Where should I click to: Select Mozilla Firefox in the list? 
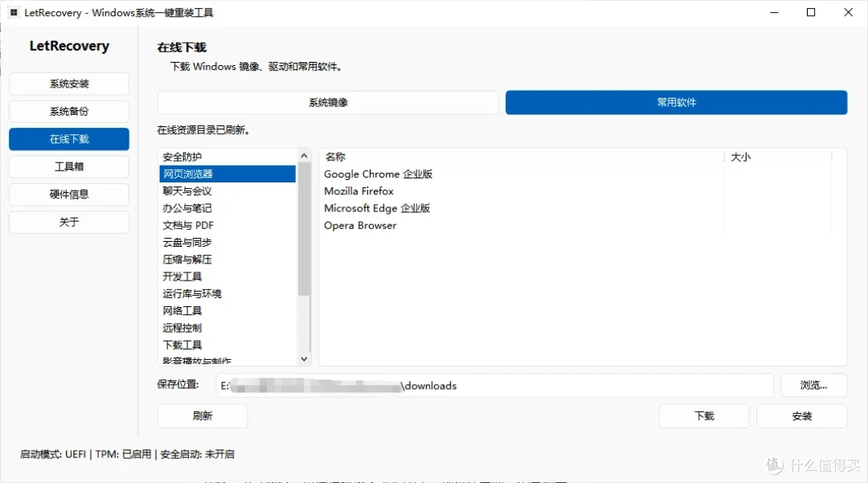358,191
